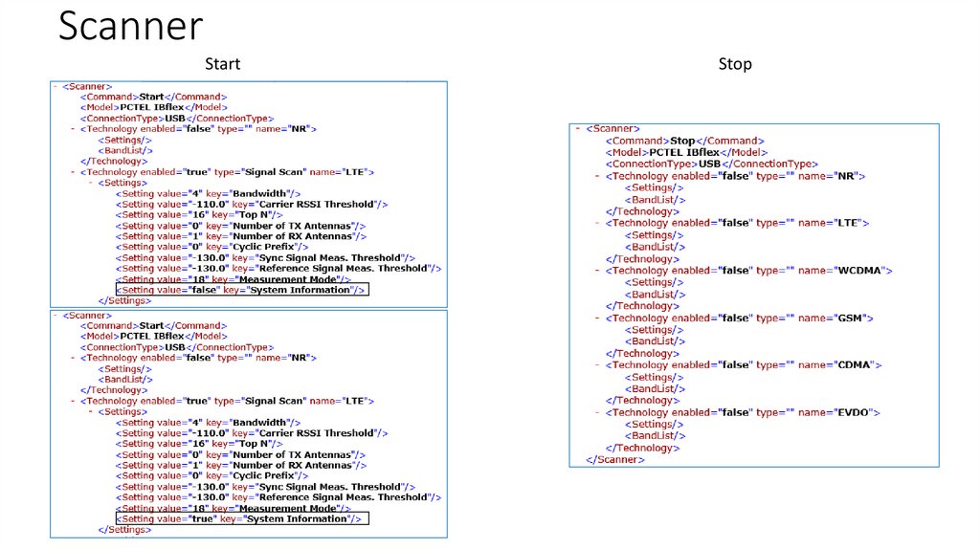Click the "Start" column heading
The image size is (980, 549).
pyautogui.click(x=222, y=64)
